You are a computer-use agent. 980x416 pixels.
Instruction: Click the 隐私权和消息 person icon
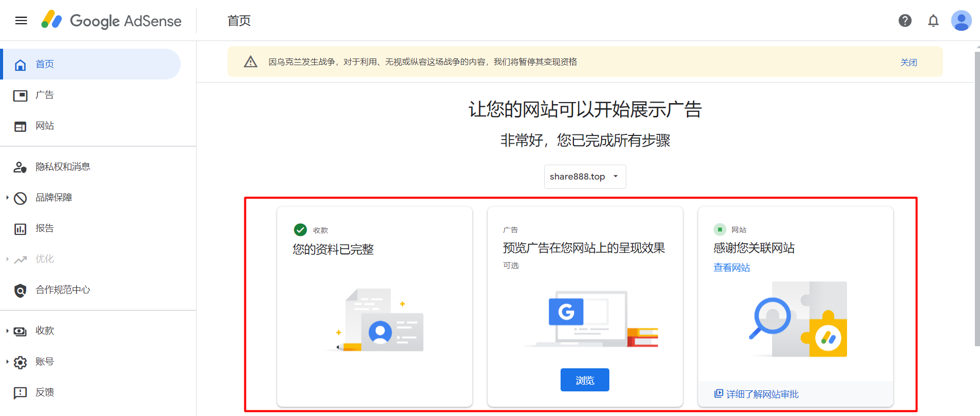click(21, 167)
